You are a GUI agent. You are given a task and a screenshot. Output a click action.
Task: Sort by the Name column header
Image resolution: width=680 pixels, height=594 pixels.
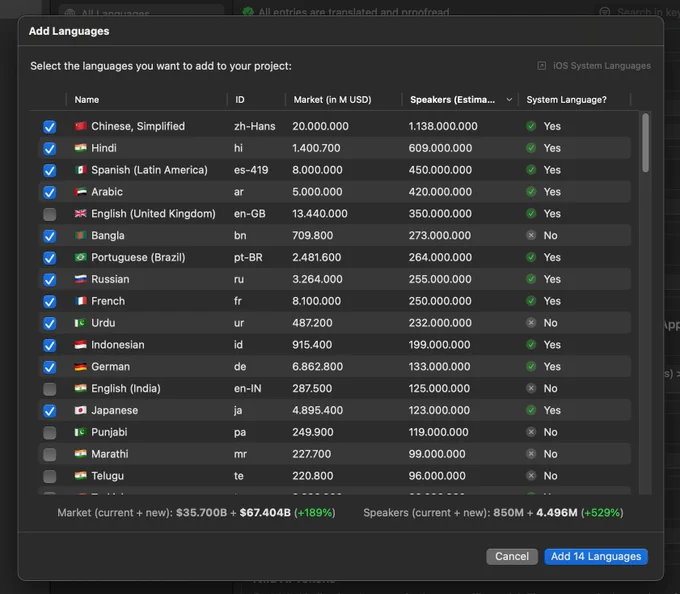(87, 100)
